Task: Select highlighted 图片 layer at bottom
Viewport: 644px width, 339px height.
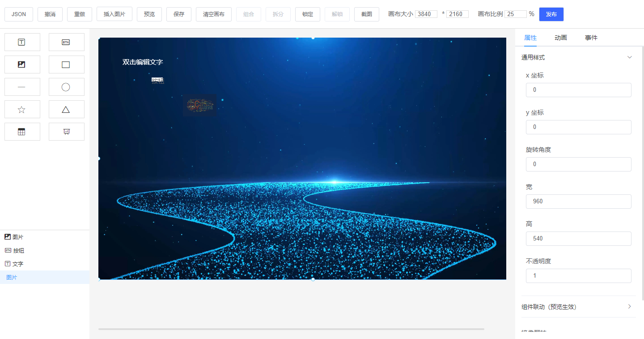Action: click(x=45, y=277)
